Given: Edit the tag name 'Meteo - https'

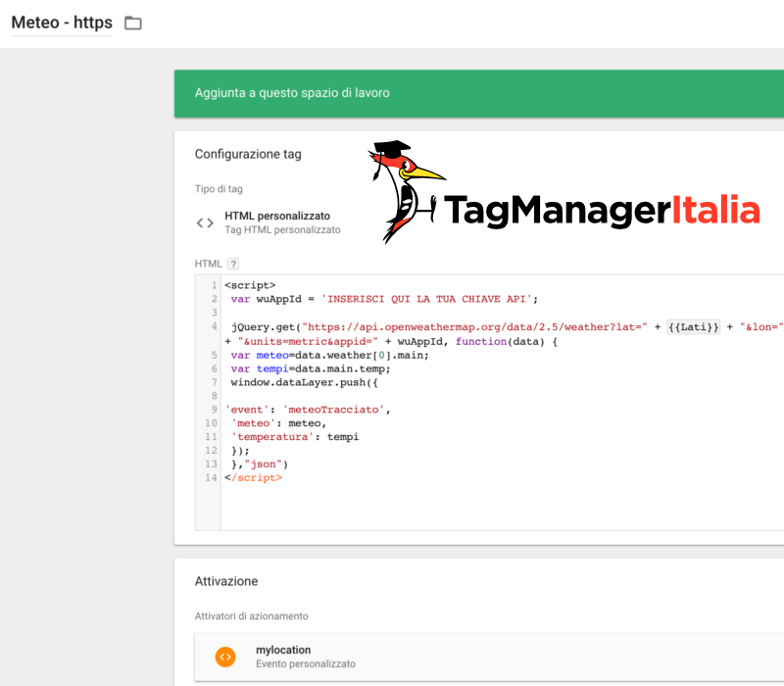Looking at the screenshot, I should [62, 23].
